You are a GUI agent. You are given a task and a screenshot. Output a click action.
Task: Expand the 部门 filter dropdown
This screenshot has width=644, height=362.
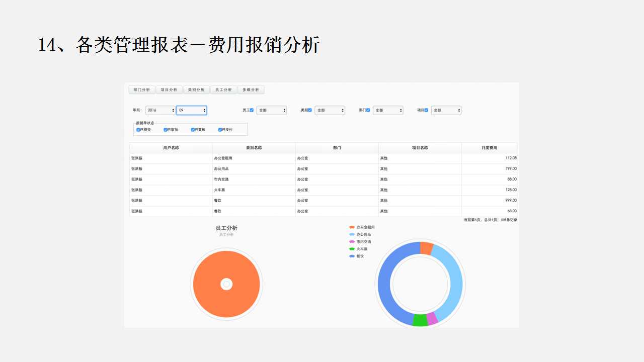click(x=388, y=110)
